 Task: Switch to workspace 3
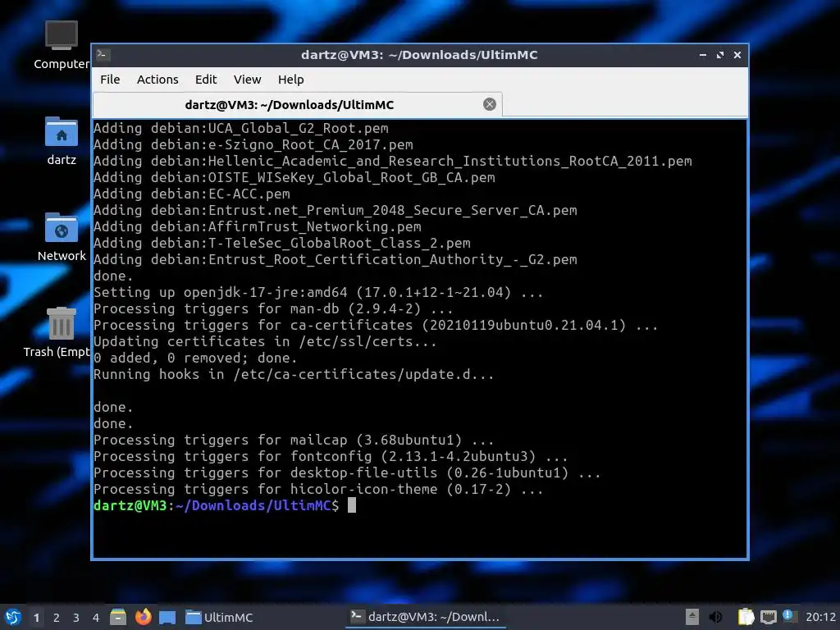(x=76, y=618)
